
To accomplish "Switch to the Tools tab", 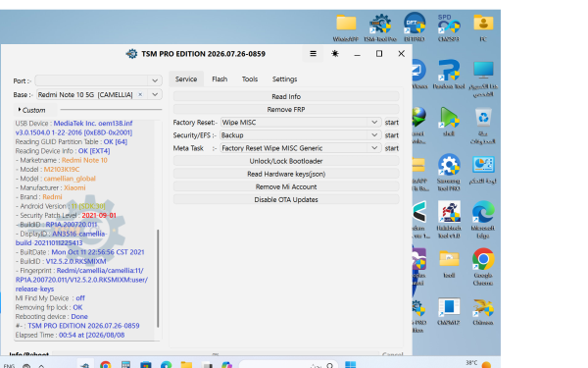I will click(x=250, y=79).
